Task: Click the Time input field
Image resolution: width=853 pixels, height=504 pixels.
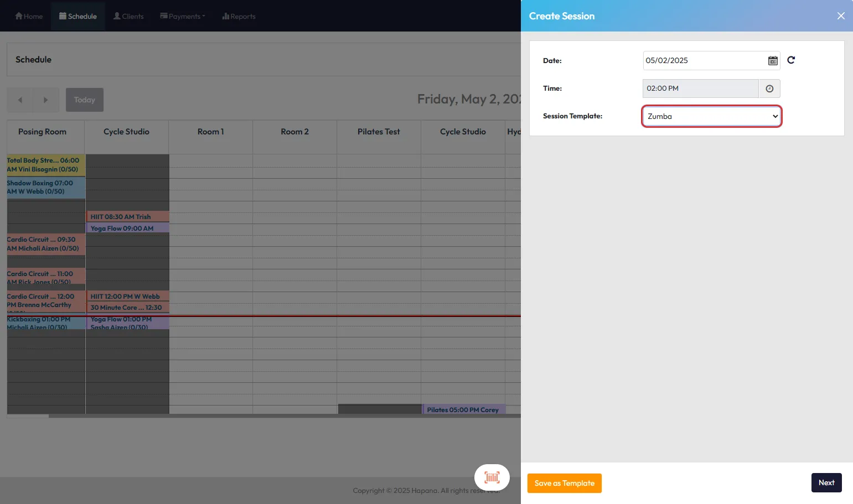Action: 700,89
